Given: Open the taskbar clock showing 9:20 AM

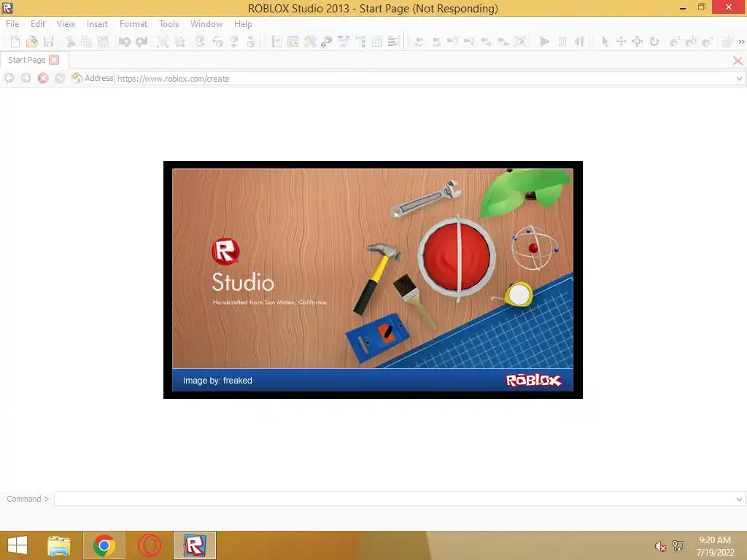Looking at the screenshot, I should [x=715, y=546].
